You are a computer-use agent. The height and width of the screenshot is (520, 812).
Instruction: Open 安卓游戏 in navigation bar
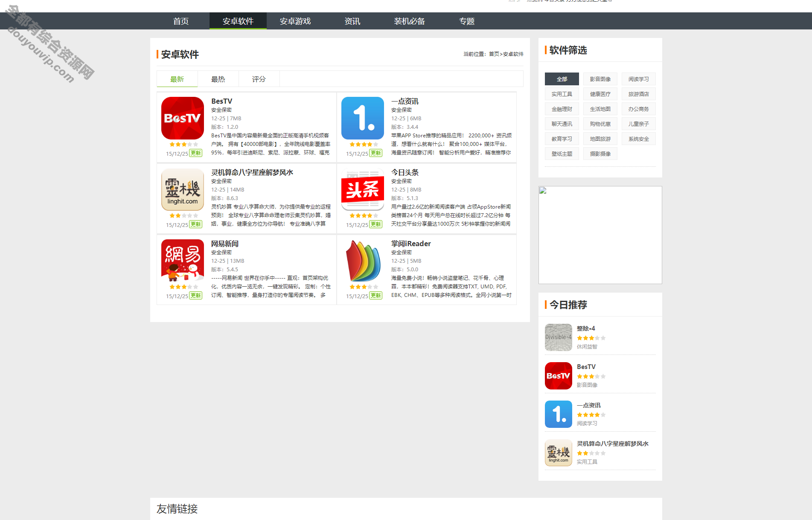pos(295,21)
